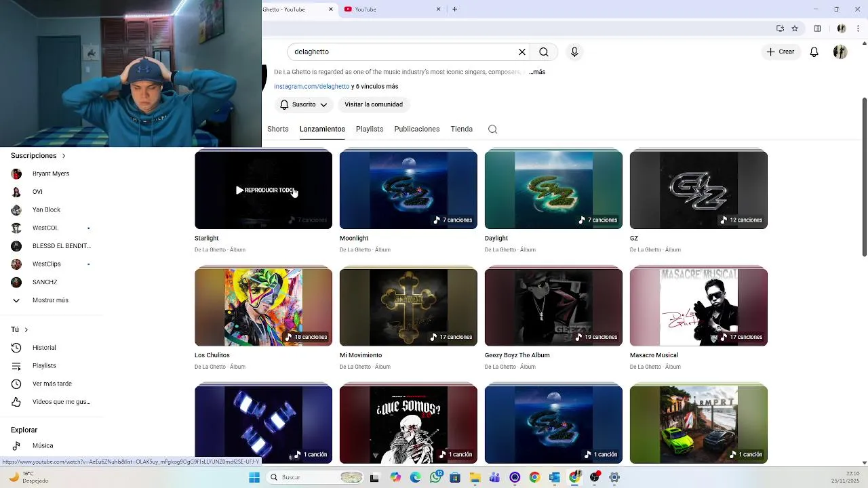The height and width of the screenshot is (488, 868).
Task: Open the Chrome profile avatar
Action: pyautogui.click(x=841, y=28)
